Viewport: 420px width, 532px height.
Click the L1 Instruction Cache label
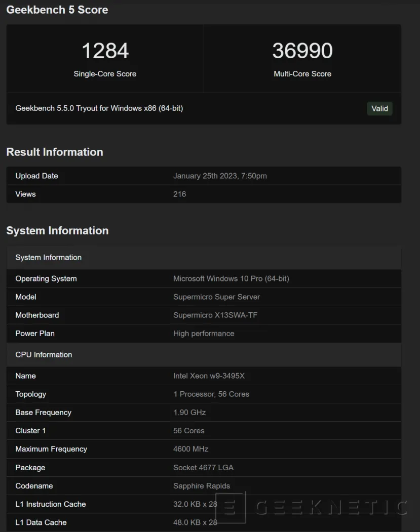[x=51, y=504]
